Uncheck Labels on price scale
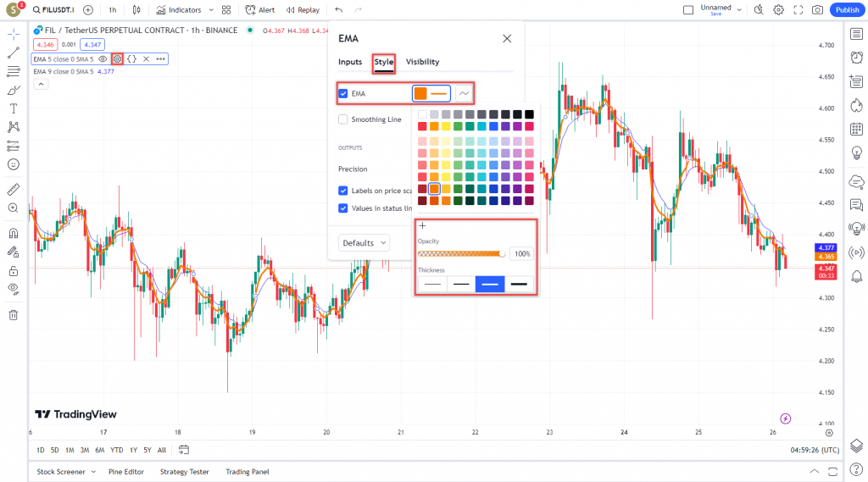868x482 pixels. tap(343, 191)
